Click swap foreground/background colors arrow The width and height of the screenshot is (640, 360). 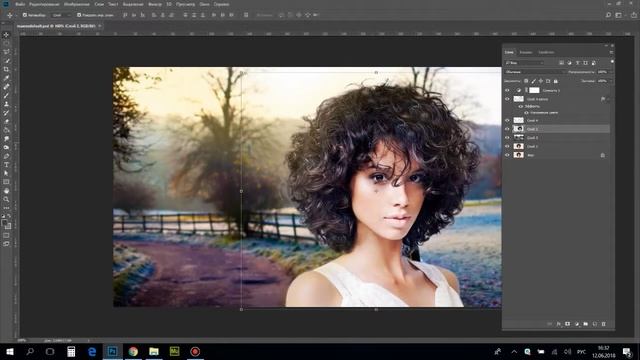9,216
